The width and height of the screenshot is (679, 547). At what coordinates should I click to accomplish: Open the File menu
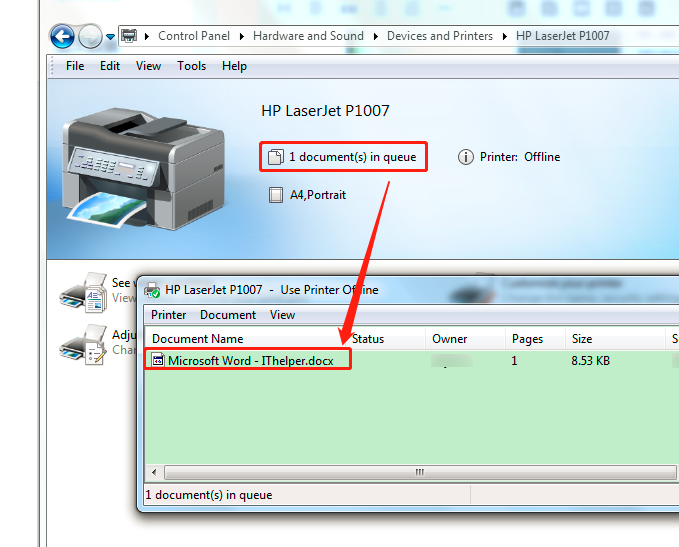pyautogui.click(x=75, y=66)
